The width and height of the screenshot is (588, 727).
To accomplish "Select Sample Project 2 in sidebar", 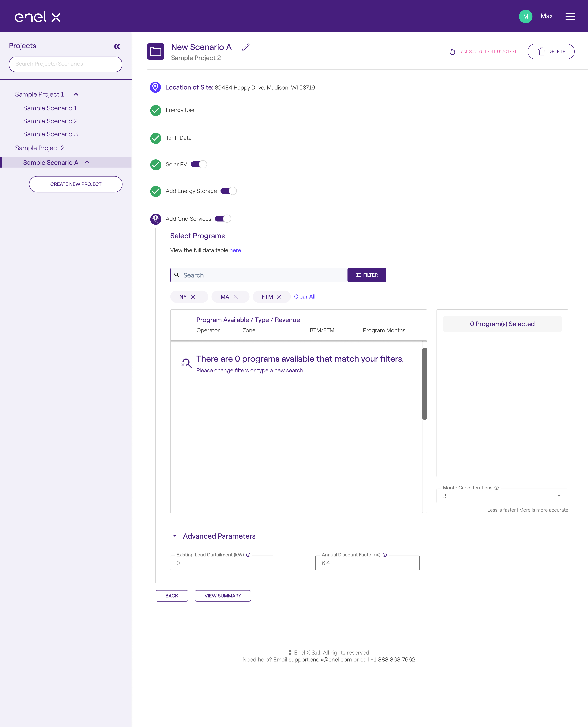I will pyautogui.click(x=40, y=148).
